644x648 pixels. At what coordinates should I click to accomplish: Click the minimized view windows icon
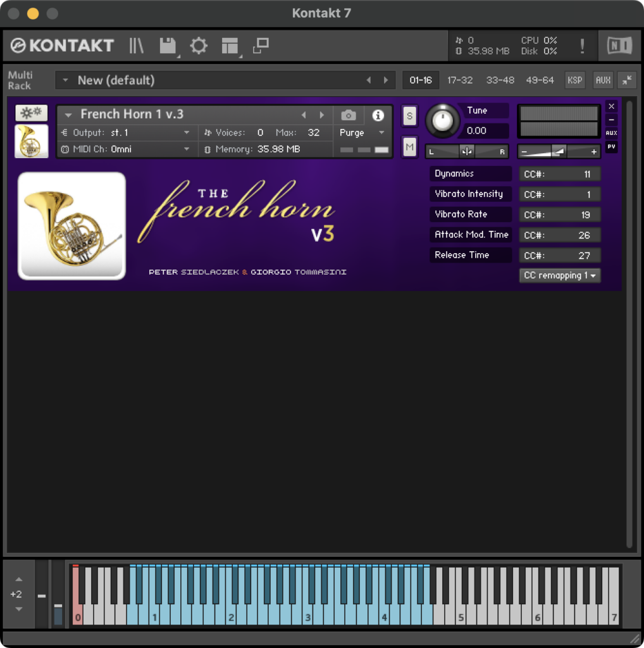click(x=261, y=46)
